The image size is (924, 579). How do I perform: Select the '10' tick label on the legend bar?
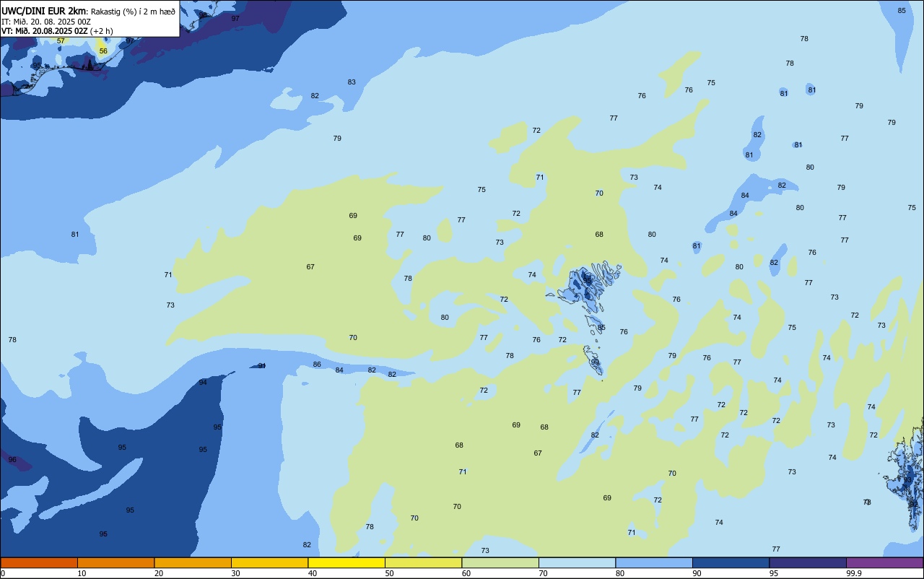[x=82, y=573]
